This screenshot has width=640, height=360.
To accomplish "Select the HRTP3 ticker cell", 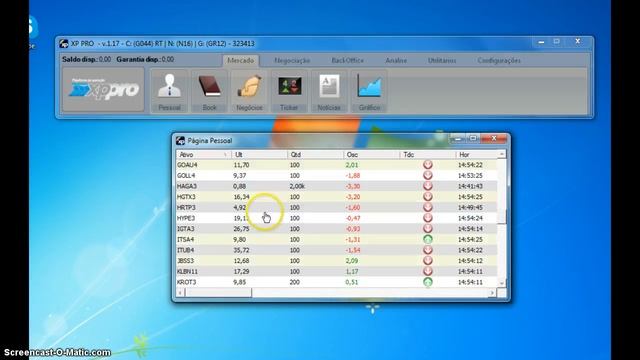I will click(x=187, y=207).
